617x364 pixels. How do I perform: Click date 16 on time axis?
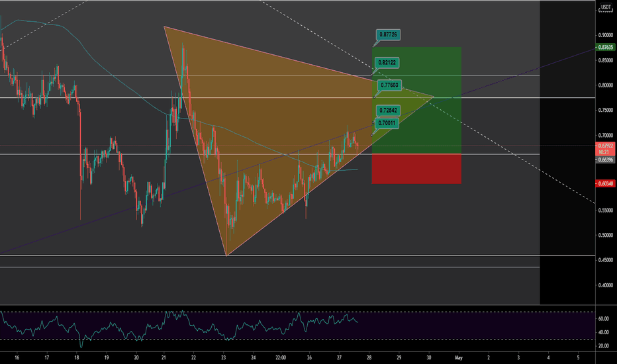(17, 357)
